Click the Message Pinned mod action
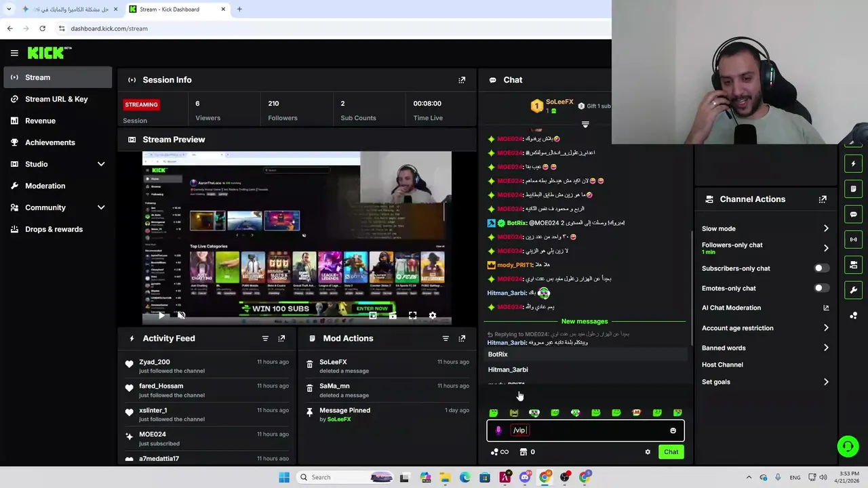Image resolution: width=868 pixels, height=488 pixels. coord(387,414)
